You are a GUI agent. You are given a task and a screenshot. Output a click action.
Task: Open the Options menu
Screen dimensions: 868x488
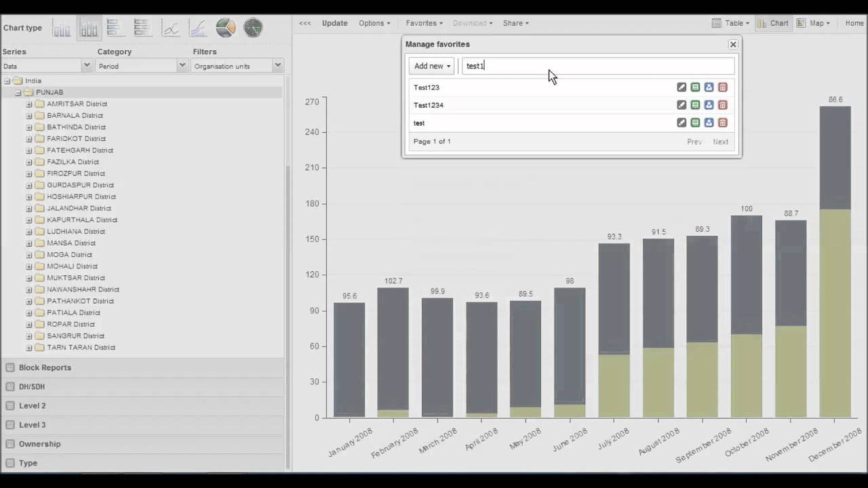click(374, 23)
